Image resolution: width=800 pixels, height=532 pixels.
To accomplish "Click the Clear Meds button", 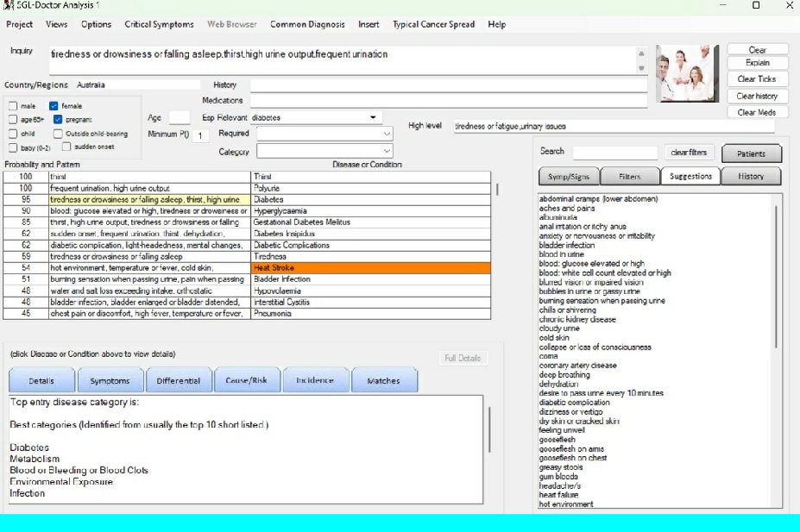I will pos(757,112).
